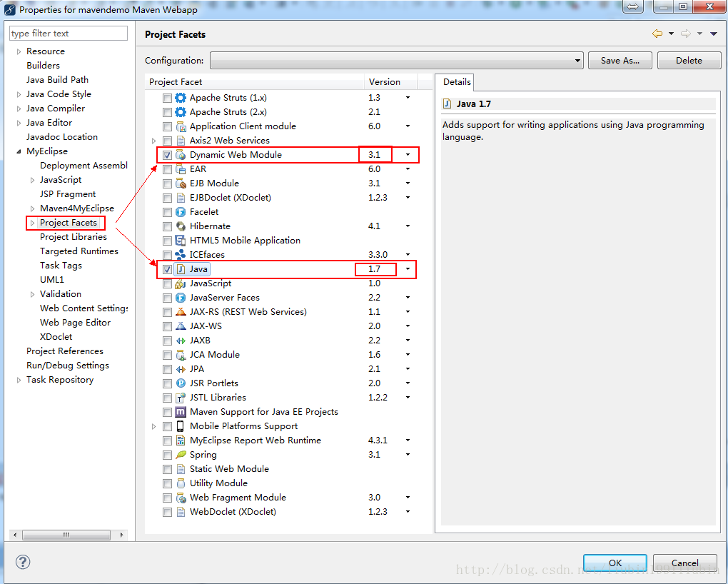Check the JPA facet checkbox

point(167,369)
